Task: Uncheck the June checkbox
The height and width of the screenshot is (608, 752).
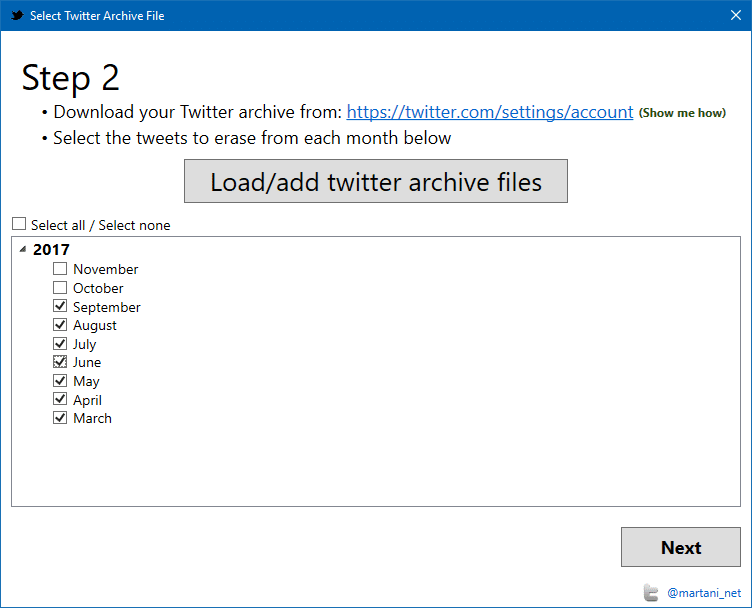Action: pyautogui.click(x=60, y=362)
